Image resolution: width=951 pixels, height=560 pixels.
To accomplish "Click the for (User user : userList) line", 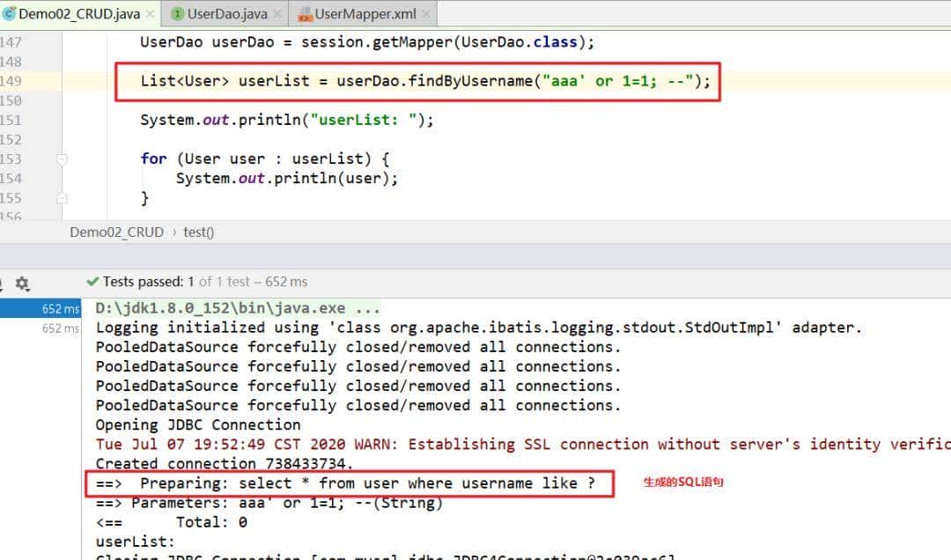I will (265, 159).
